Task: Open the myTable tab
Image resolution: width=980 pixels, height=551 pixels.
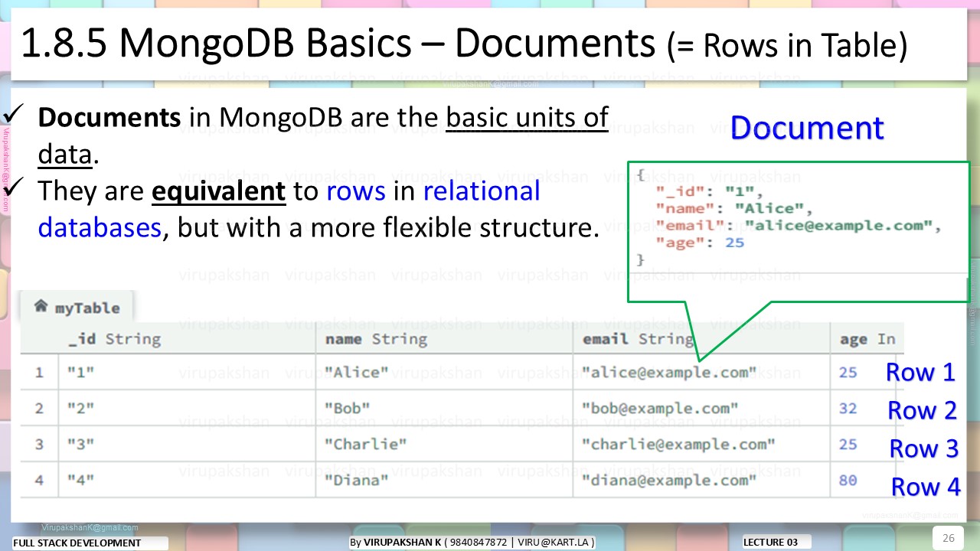Action: point(77,308)
